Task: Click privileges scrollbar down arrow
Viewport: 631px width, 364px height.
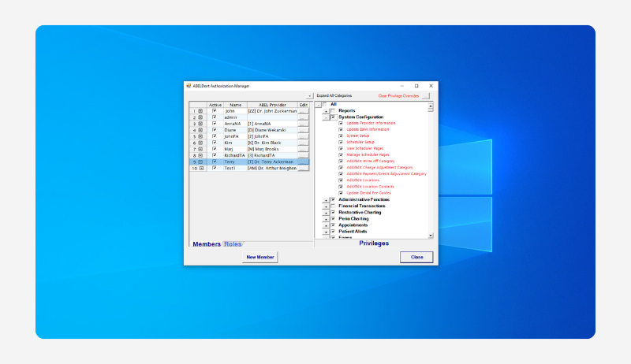Action: point(431,236)
